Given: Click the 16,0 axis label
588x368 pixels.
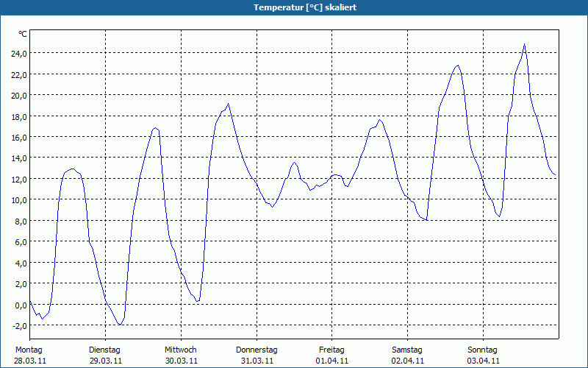Looking at the screenshot, I should pos(19,138).
